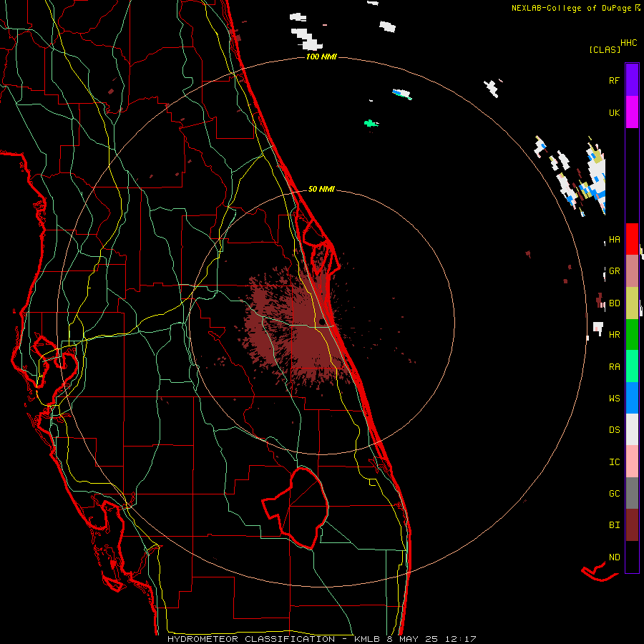Click the BI brown legend swatch
644x644 pixels.
click(x=632, y=525)
